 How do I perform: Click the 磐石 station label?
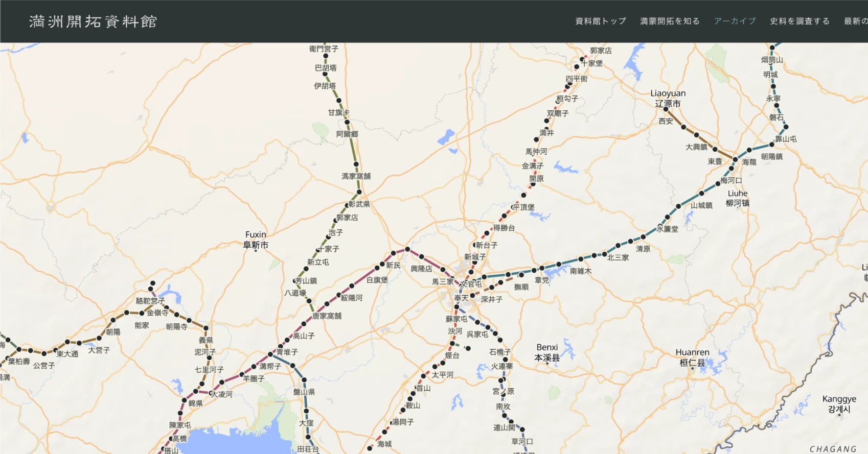coord(776,117)
